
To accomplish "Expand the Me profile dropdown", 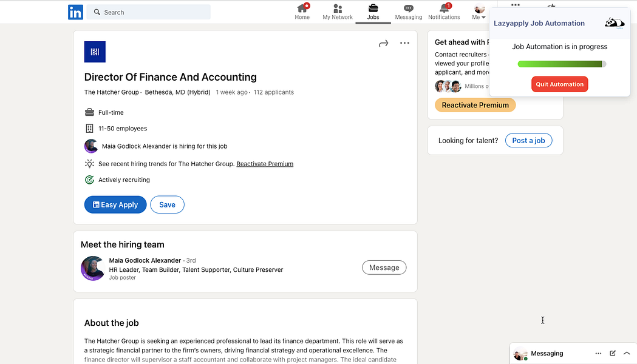I will [479, 12].
